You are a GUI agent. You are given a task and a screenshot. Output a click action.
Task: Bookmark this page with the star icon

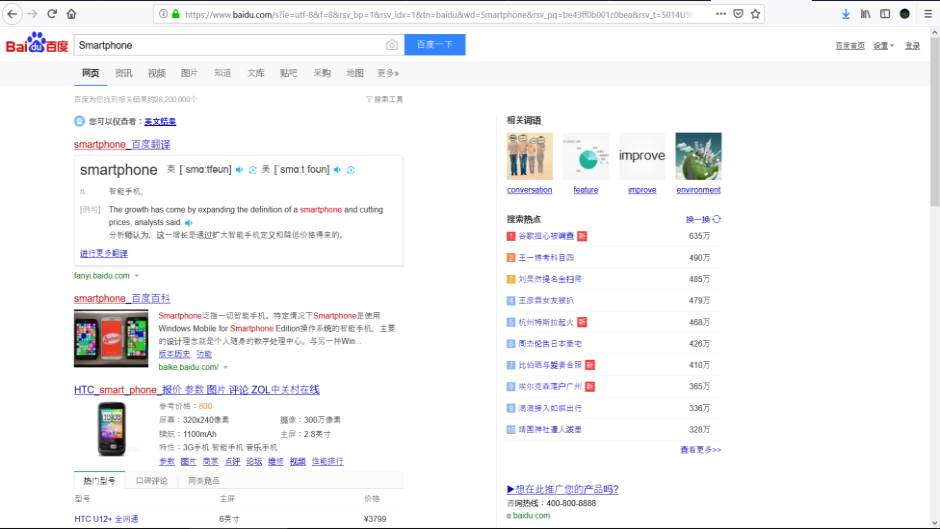click(x=755, y=14)
